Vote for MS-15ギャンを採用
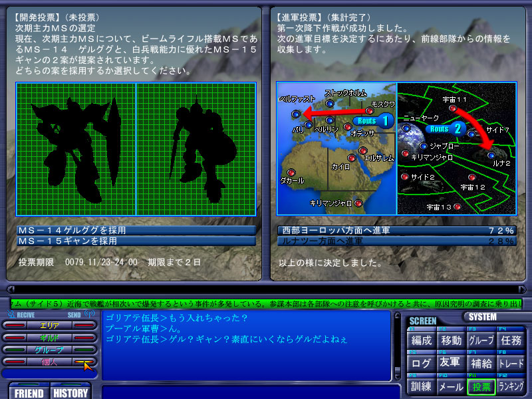Screen dimensions: 532x399 [136, 241]
